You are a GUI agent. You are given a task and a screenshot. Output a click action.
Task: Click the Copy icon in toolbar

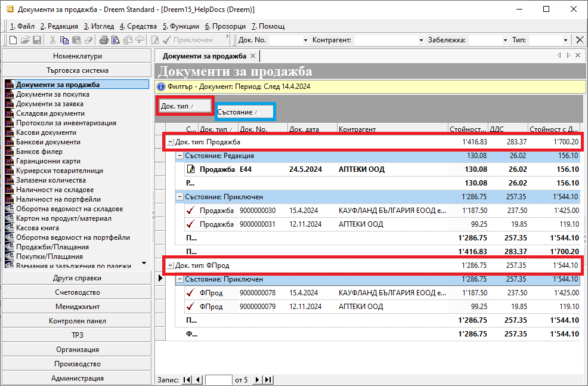(x=64, y=40)
